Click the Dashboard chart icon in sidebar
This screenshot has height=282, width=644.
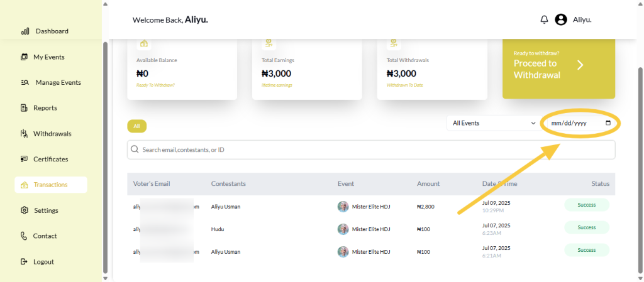click(x=25, y=31)
